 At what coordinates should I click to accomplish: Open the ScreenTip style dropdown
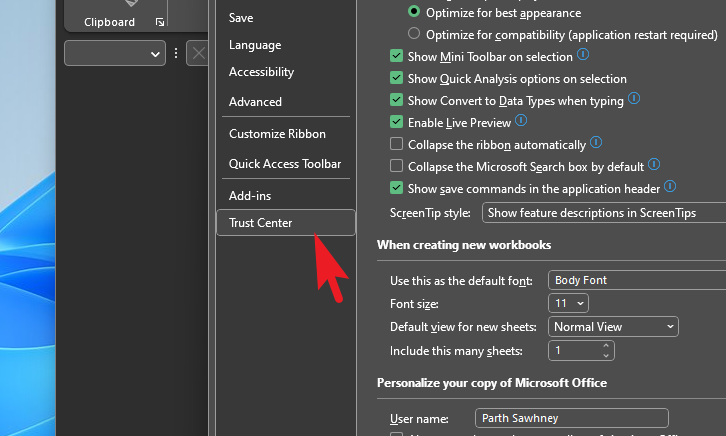(x=604, y=213)
